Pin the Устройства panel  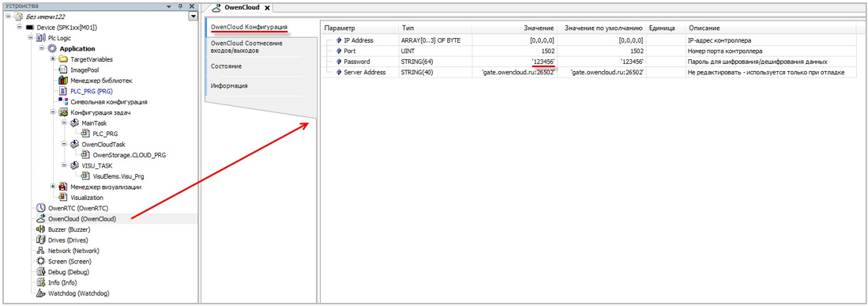[180, 6]
